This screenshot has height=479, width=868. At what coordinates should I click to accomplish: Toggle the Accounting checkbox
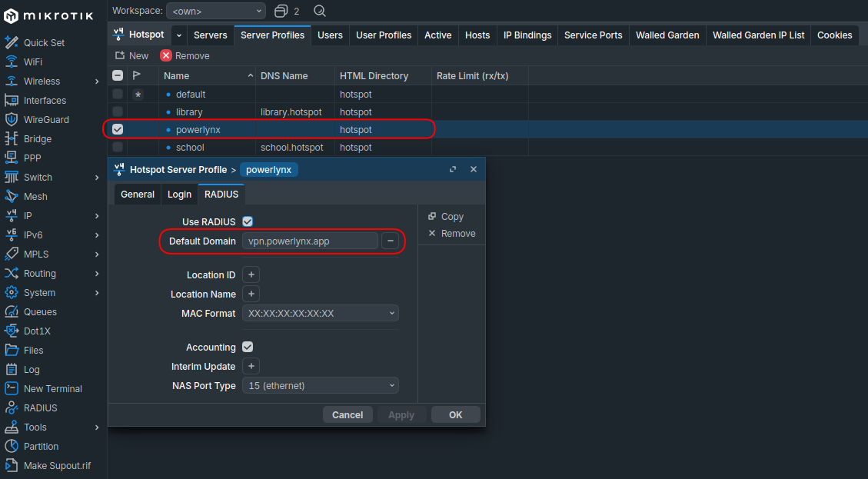248,347
